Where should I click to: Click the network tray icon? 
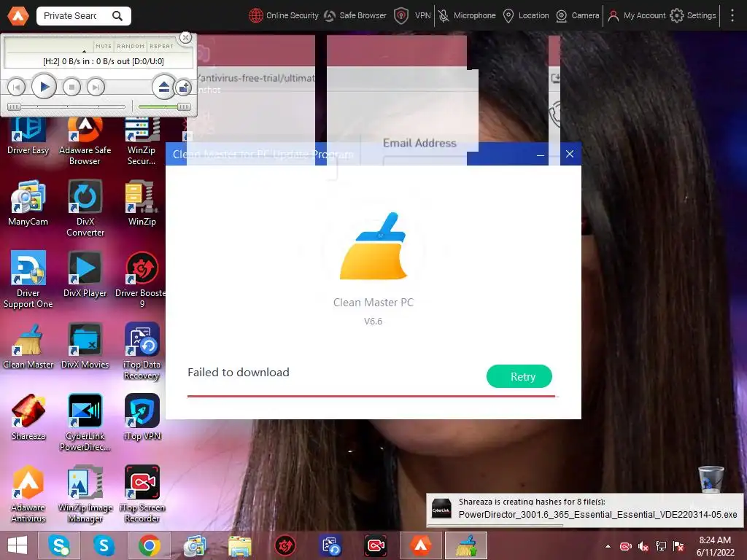click(x=661, y=546)
